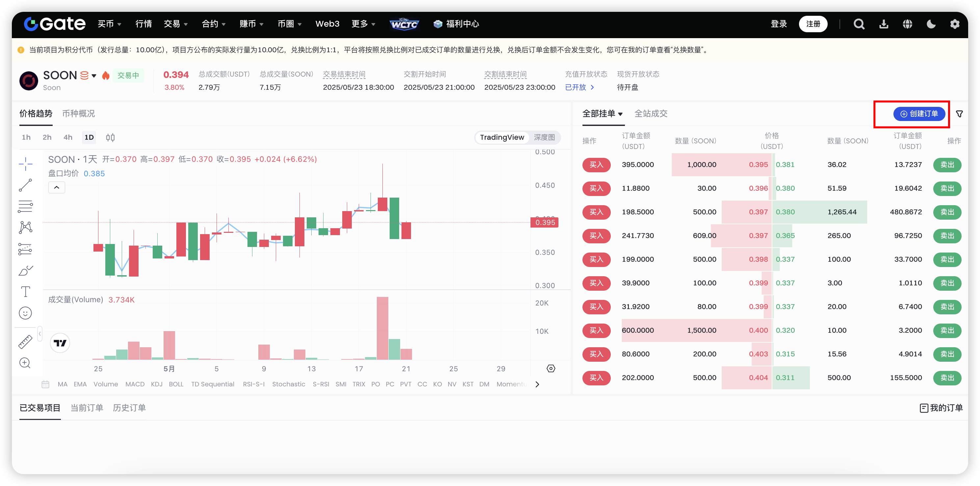
Task: Open the emoji sticker tool
Action: (x=25, y=313)
